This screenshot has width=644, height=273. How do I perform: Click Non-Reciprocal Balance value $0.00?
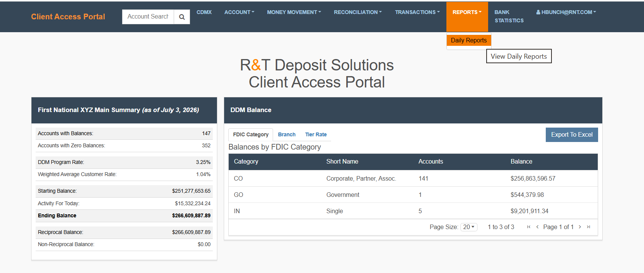[204, 244]
